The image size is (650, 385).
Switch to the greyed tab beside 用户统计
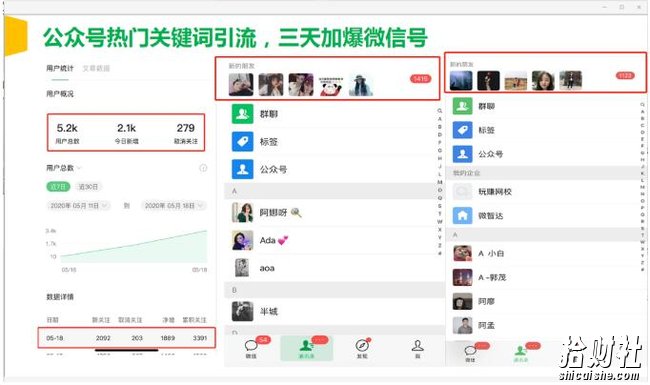96,68
